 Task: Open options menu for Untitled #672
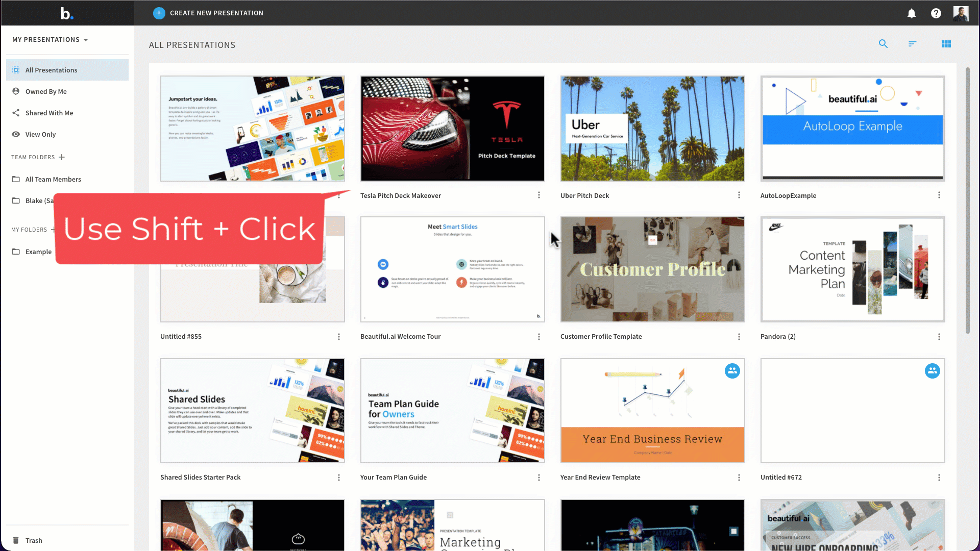(939, 478)
